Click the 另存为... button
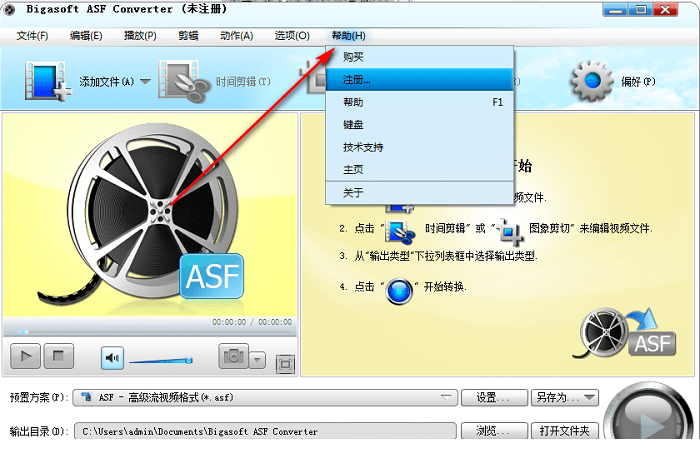The height and width of the screenshot is (456, 700). (x=565, y=397)
